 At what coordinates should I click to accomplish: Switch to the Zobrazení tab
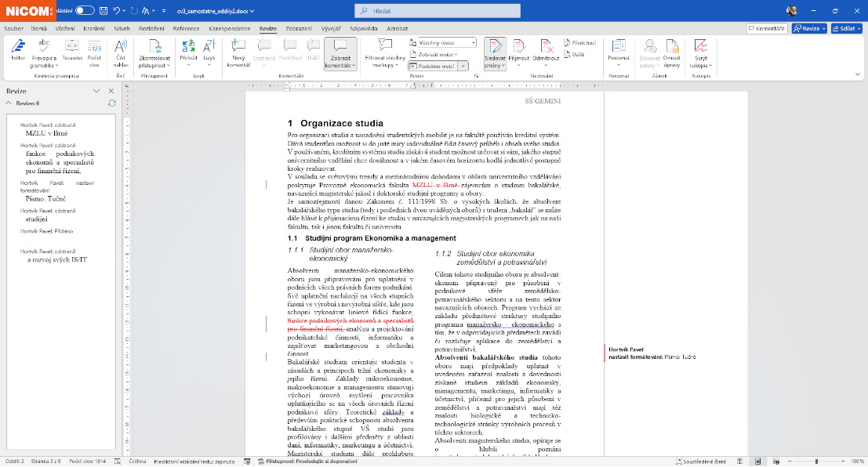(x=299, y=28)
